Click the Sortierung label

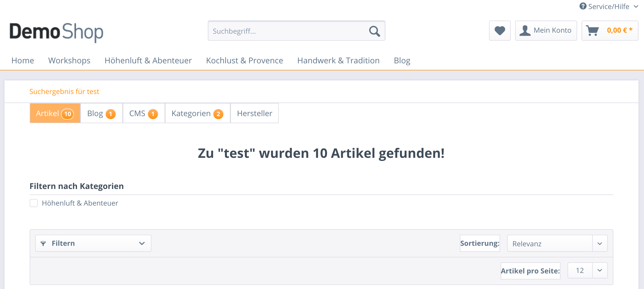(480, 243)
